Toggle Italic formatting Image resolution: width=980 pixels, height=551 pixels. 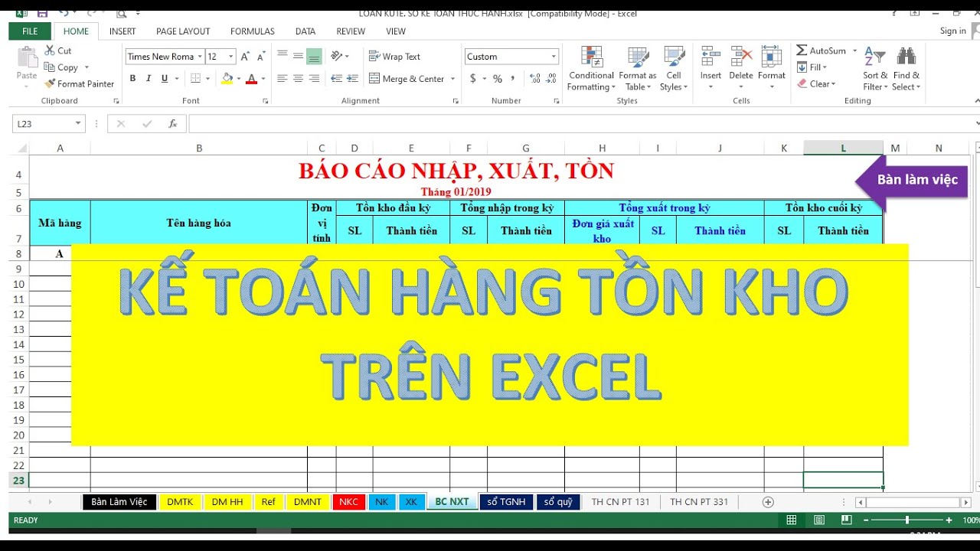point(149,79)
